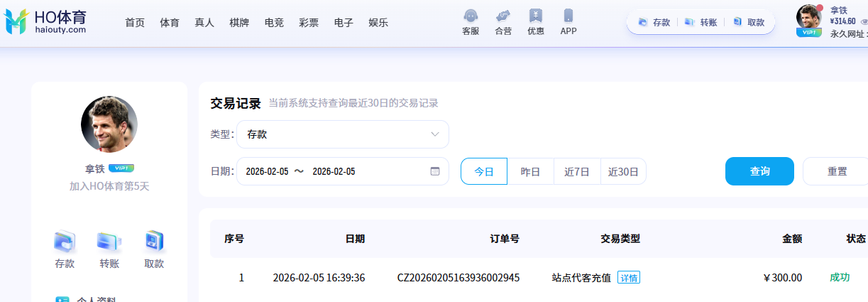Open the calendar icon in date field

tap(435, 171)
